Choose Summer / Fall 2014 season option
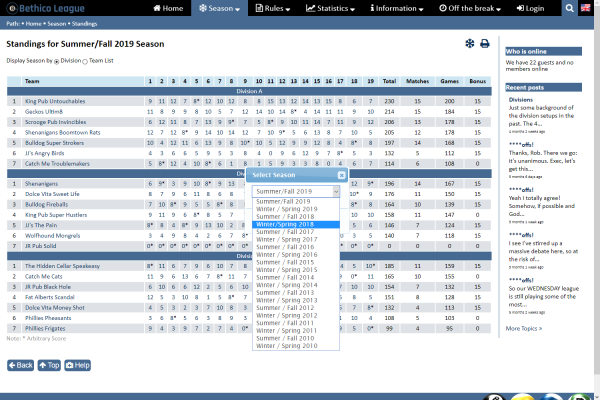 pyautogui.click(x=290, y=277)
